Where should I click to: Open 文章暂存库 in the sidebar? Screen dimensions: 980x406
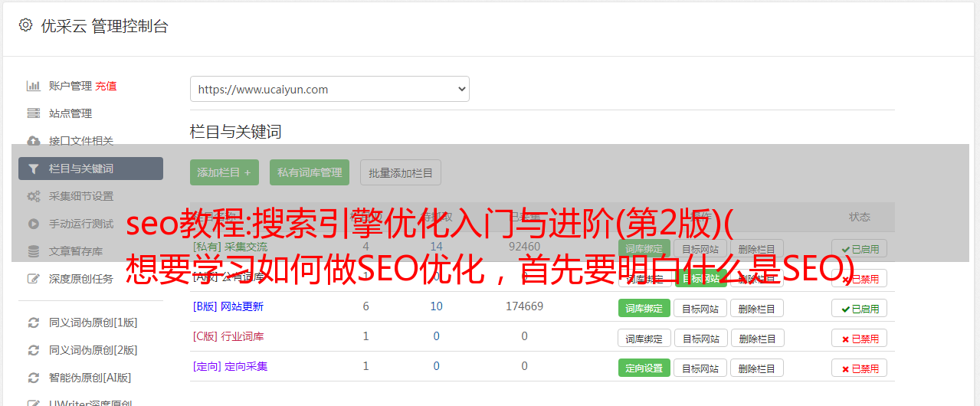point(76,251)
